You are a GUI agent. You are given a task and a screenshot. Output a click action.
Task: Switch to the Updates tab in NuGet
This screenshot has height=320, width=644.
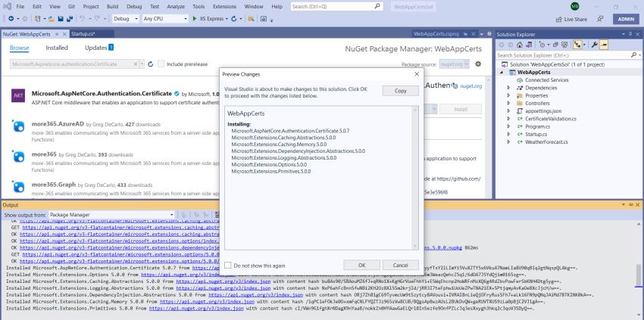point(99,48)
